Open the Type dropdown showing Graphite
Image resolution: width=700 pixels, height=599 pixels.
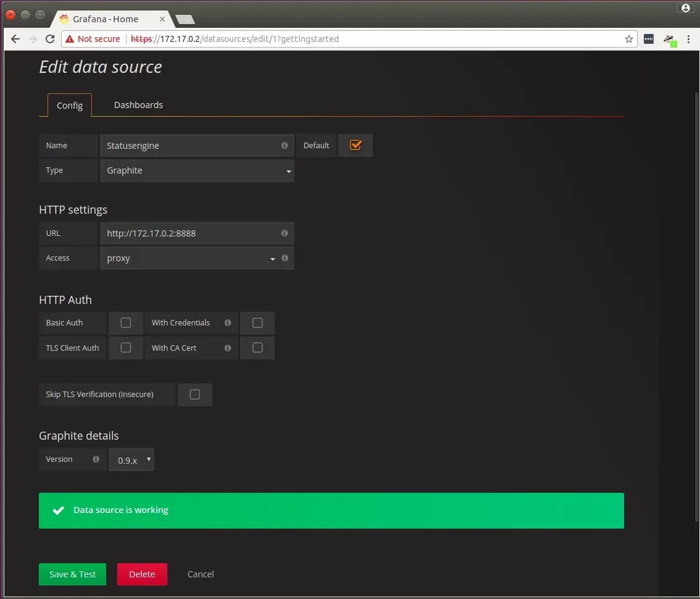pyautogui.click(x=197, y=170)
